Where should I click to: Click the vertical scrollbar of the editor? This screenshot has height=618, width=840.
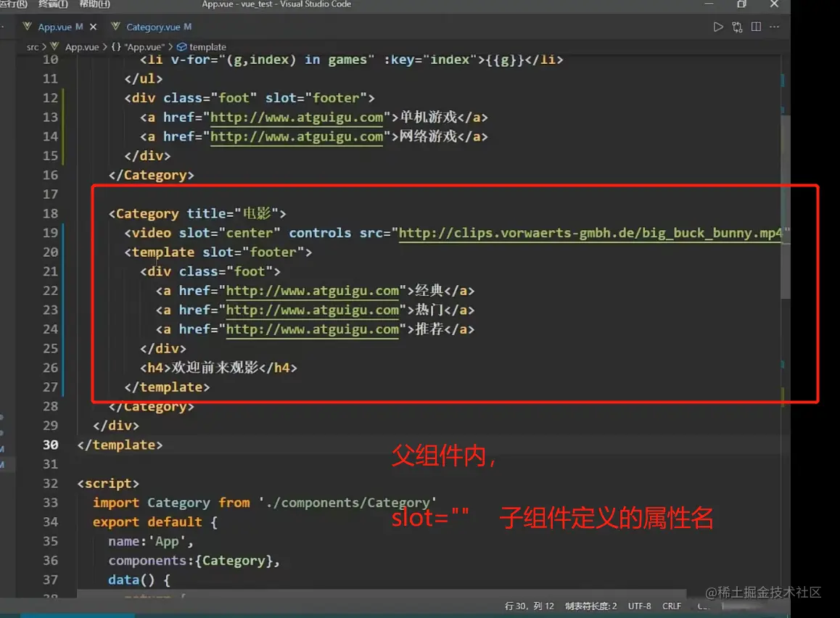click(786, 206)
